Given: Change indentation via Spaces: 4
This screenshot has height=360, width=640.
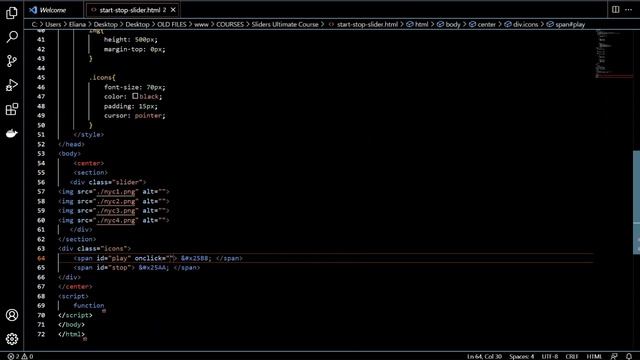Looking at the screenshot, I should click(x=521, y=356).
